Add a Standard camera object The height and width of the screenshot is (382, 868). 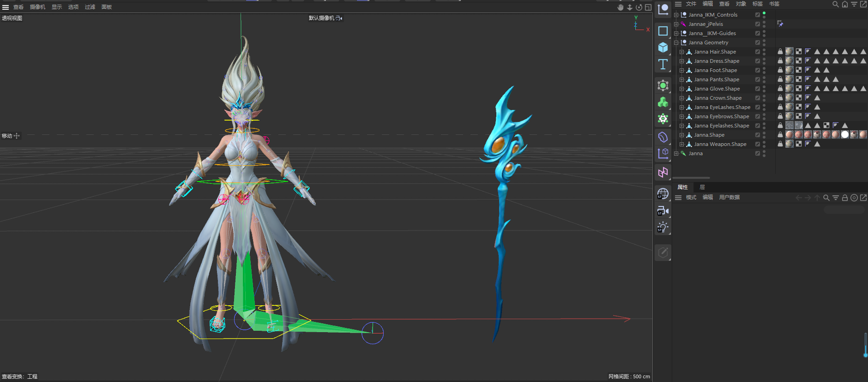coord(663,211)
